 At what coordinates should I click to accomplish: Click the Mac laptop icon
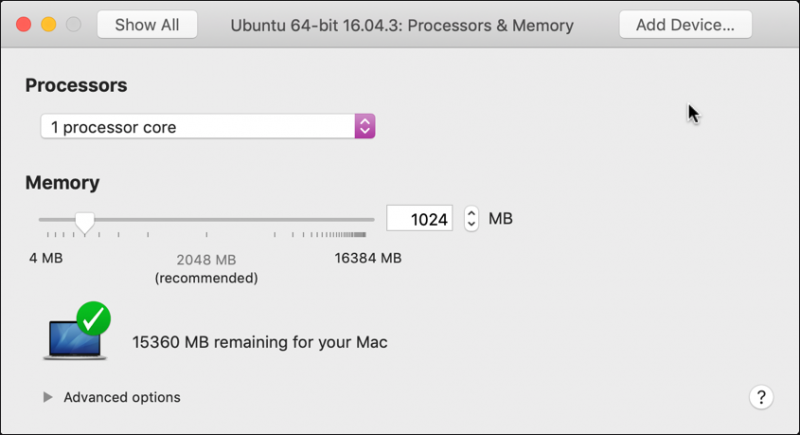[71, 338]
